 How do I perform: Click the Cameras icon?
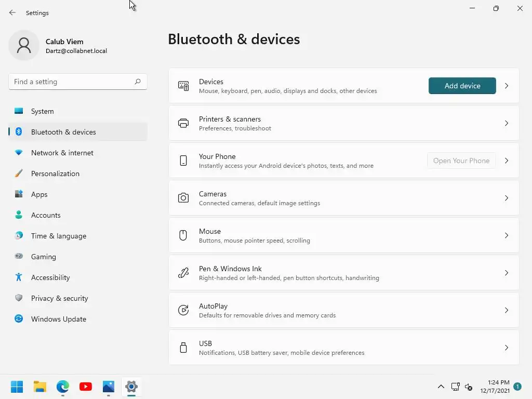click(183, 198)
